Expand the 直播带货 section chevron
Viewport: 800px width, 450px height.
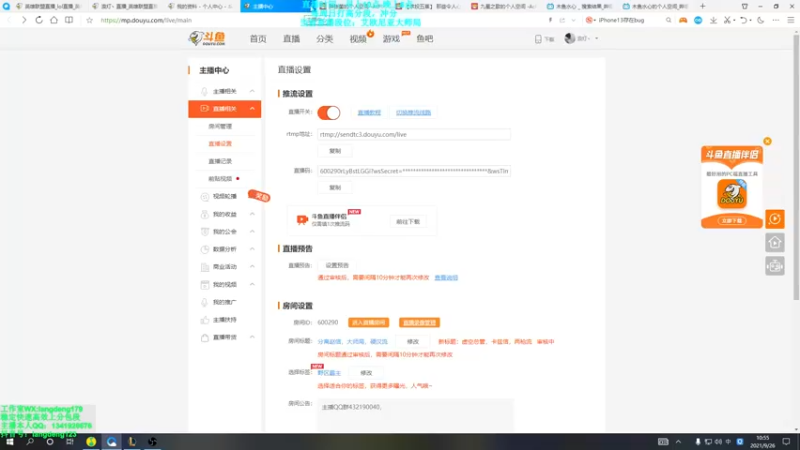(x=252, y=337)
